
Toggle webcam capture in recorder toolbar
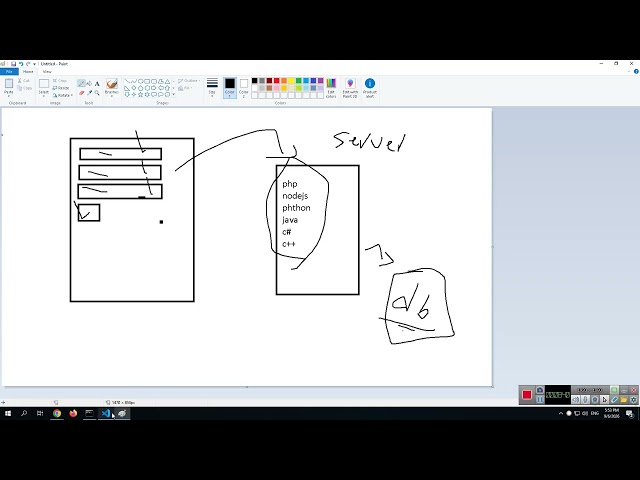(595, 400)
